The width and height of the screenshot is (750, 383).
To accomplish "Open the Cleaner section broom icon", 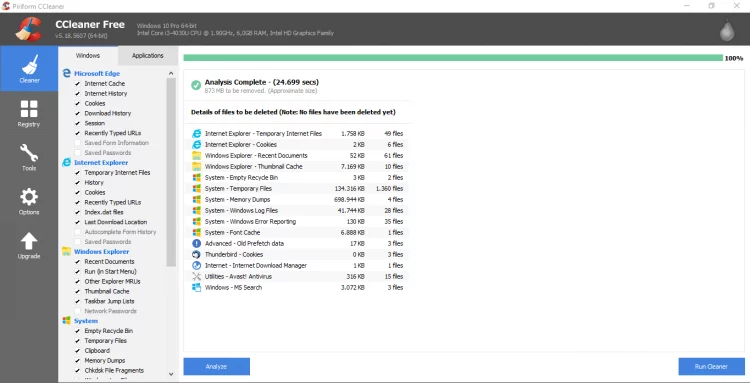I will coord(29,64).
